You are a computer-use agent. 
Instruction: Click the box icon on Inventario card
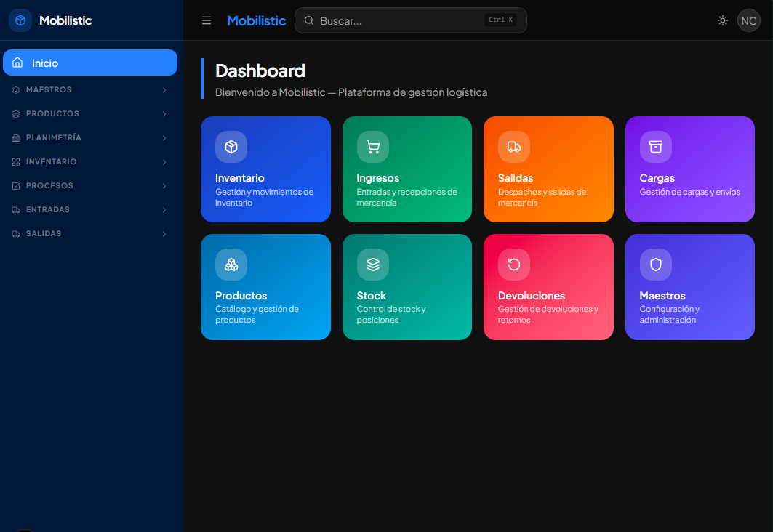(x=231, y=147)
